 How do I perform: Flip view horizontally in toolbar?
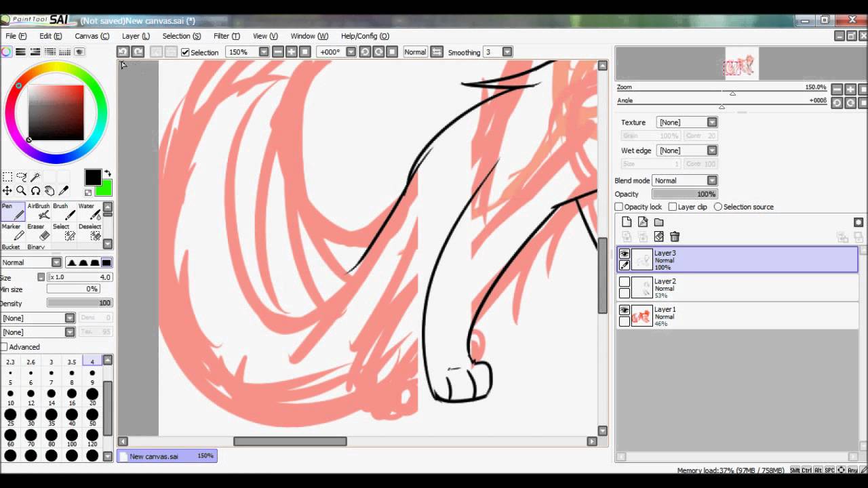[x=437, y=52]
